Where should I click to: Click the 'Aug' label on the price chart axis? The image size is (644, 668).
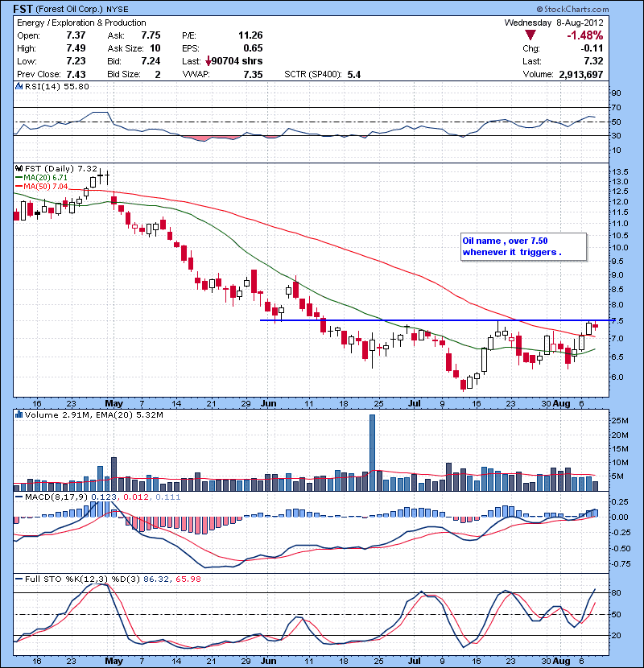coord(562,403)
